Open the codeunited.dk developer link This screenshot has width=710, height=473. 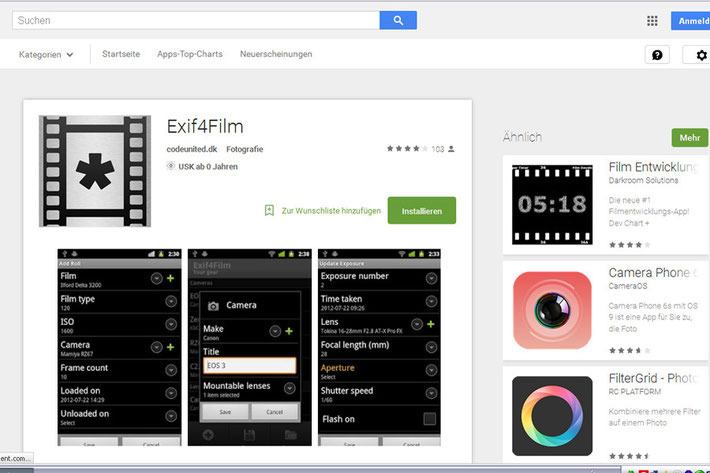click(x=192, y=149)
